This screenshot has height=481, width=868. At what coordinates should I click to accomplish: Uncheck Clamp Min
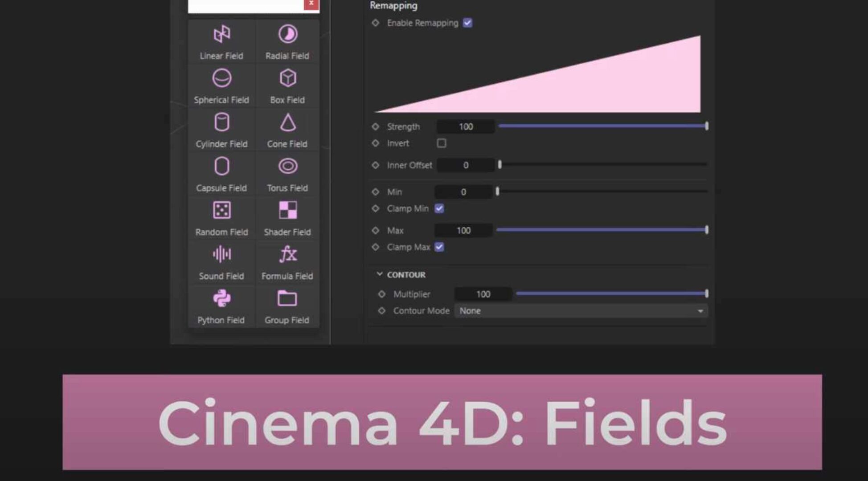439,208
